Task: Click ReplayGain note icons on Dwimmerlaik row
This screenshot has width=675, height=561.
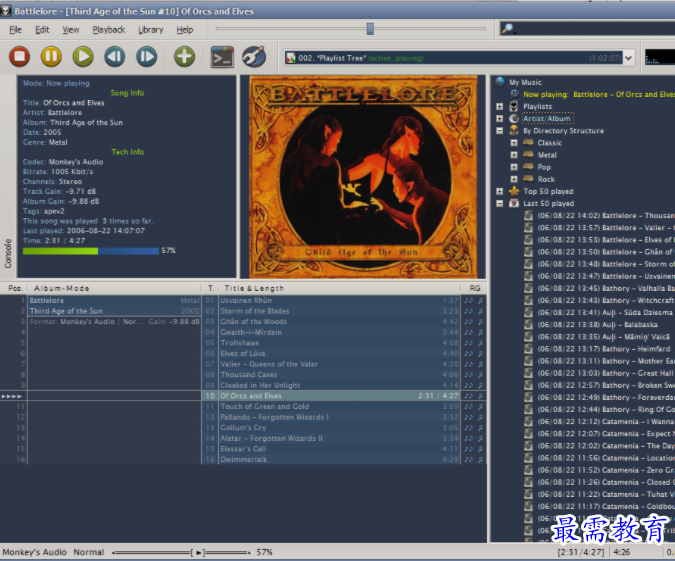Action: pyautogui.click(x=474, y=459)
